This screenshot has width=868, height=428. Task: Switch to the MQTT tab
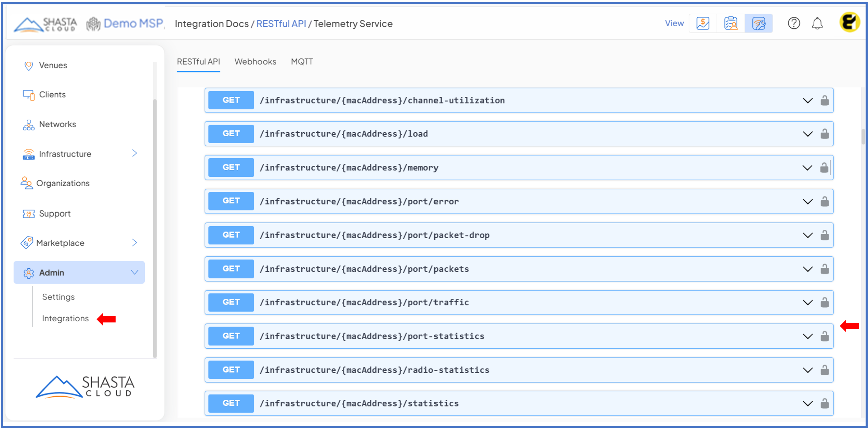coord(302,62)
